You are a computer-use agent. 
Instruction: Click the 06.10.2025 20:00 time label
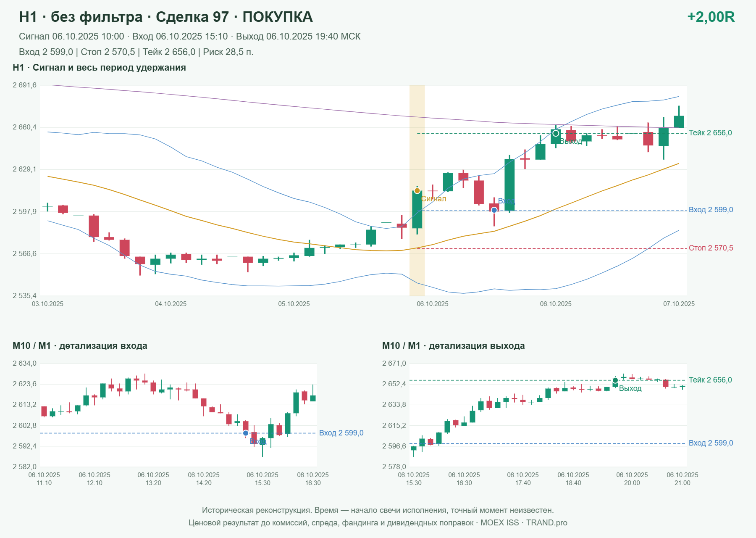click(x=632, y=479)
